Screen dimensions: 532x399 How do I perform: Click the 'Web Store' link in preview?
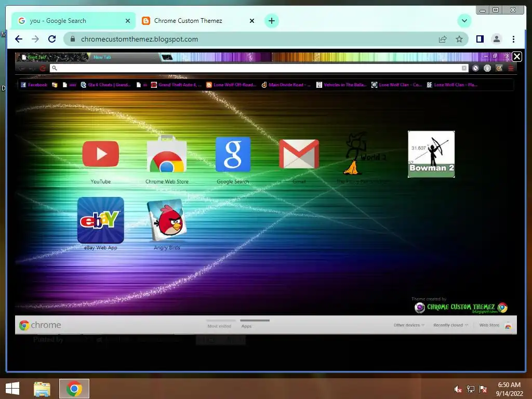489,325
